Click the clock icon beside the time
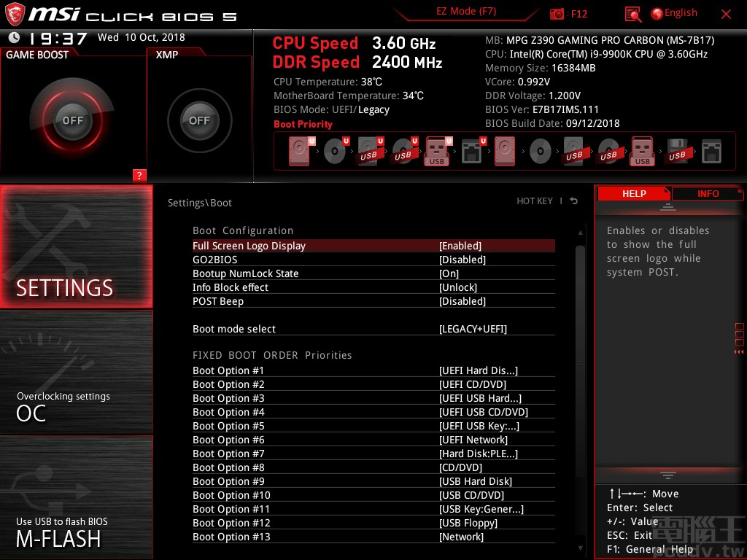 15,37
